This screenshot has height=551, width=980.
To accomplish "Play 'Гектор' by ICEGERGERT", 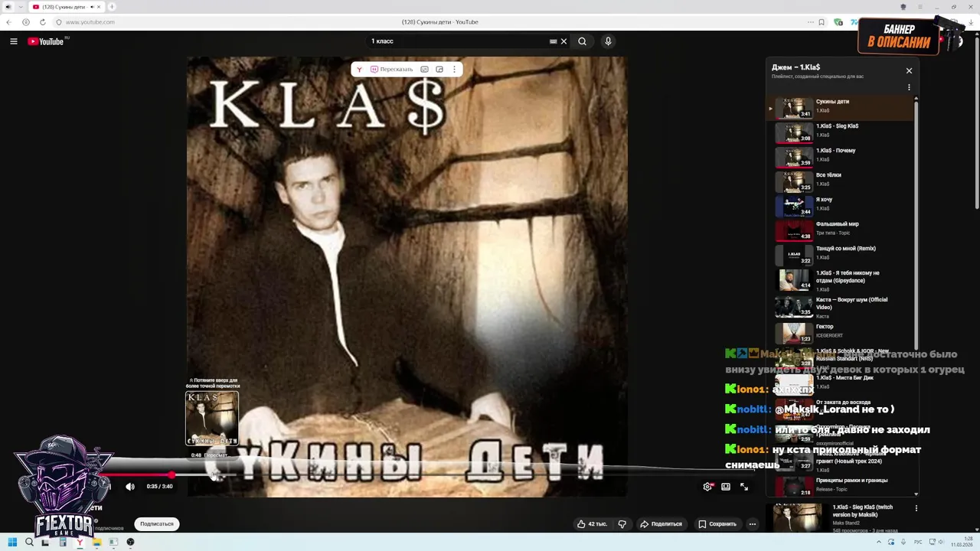I will pyautogui.click(x=841, y=333).
